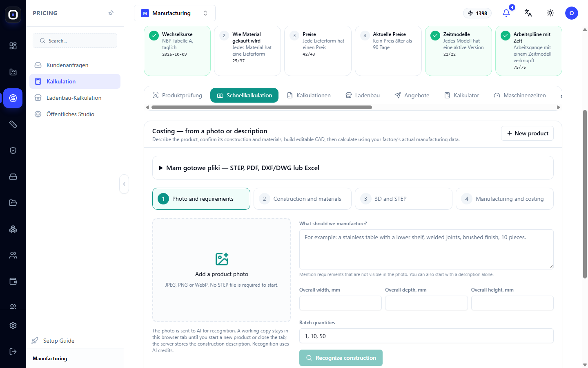The height and width of the screenshot is (368, 588).
Task: Open the Manufacturing workspace dropdown
Action: 175,13
